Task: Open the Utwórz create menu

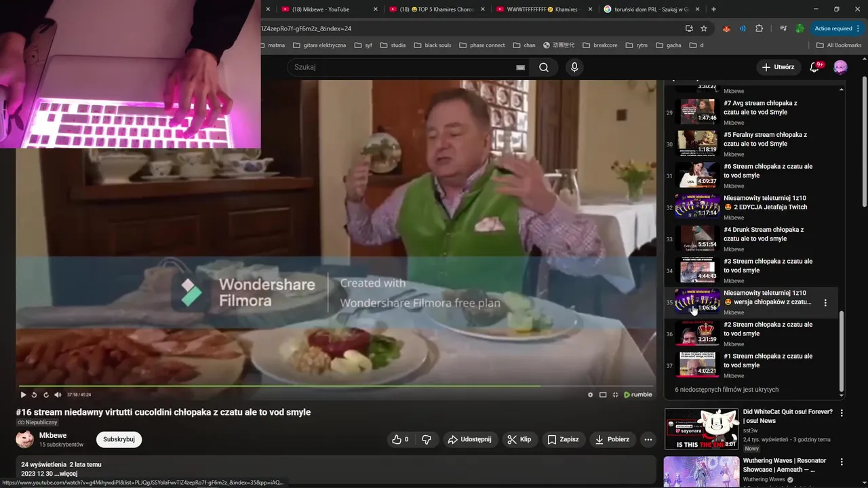Action: tap(778, 67)
